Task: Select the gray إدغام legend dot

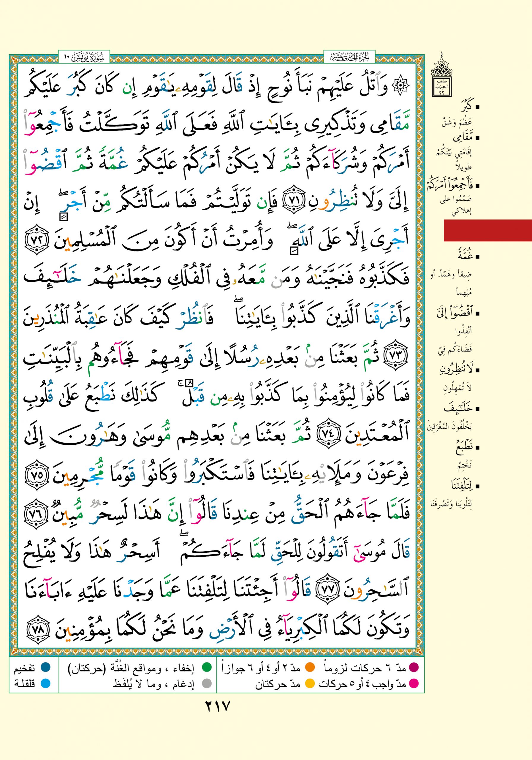Action: point(207,683)
